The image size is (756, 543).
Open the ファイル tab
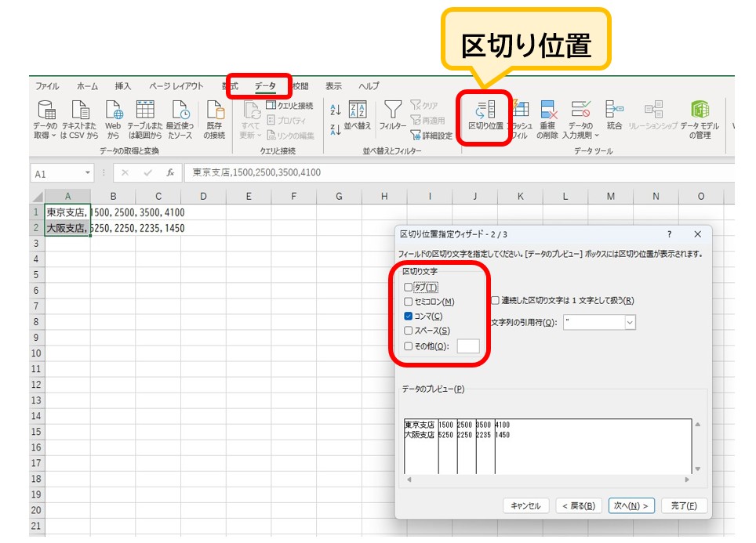(x=47, y=86)
